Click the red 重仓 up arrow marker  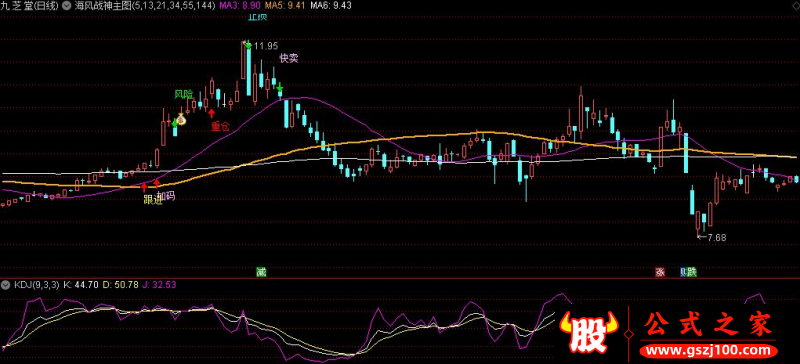[x=211, y=112]
